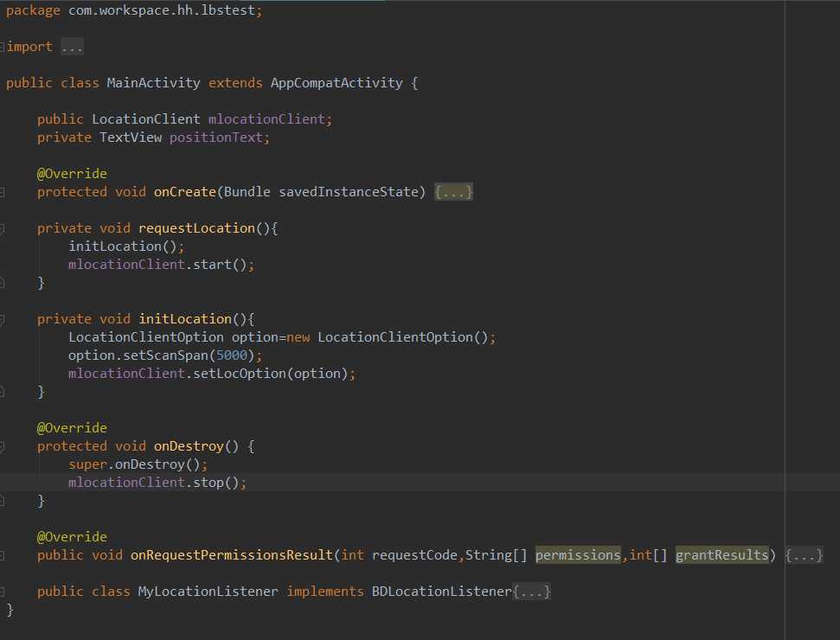Click positionText field declaration
The image size is (840, 640).
[216, 138]
